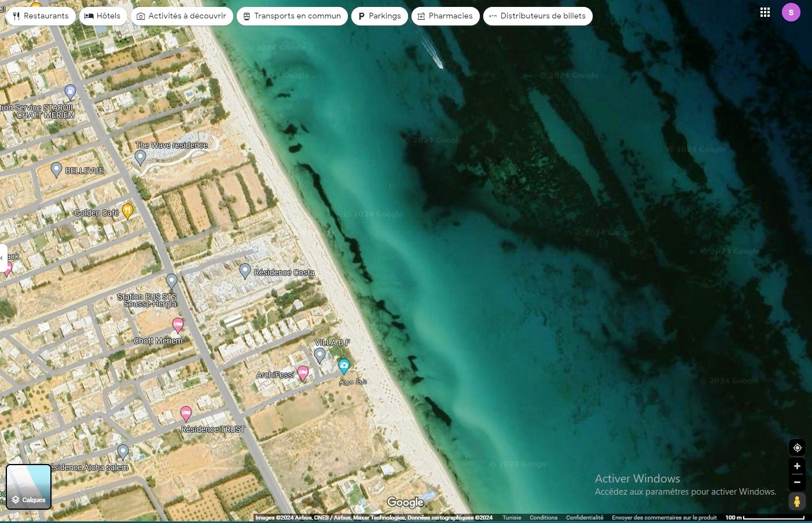Select the Golden Café restaurant marker
Screen dimensions: 812x523
(x=128, y=211)
